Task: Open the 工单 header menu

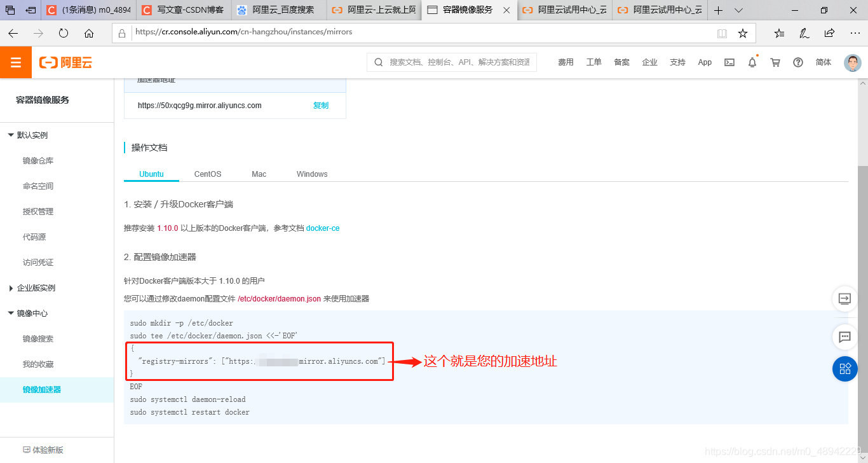Action: [593, 62]
